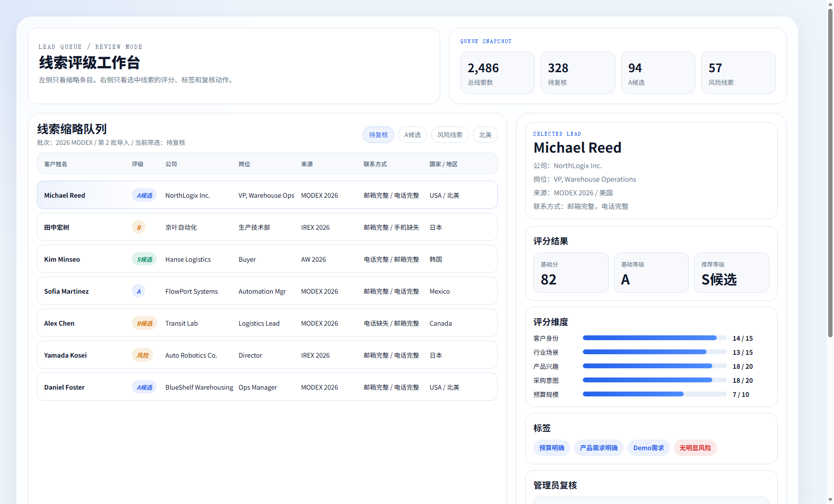Click the 采购意图 score progress bar
The image size is (834, 504).
[x=655, y=380]
